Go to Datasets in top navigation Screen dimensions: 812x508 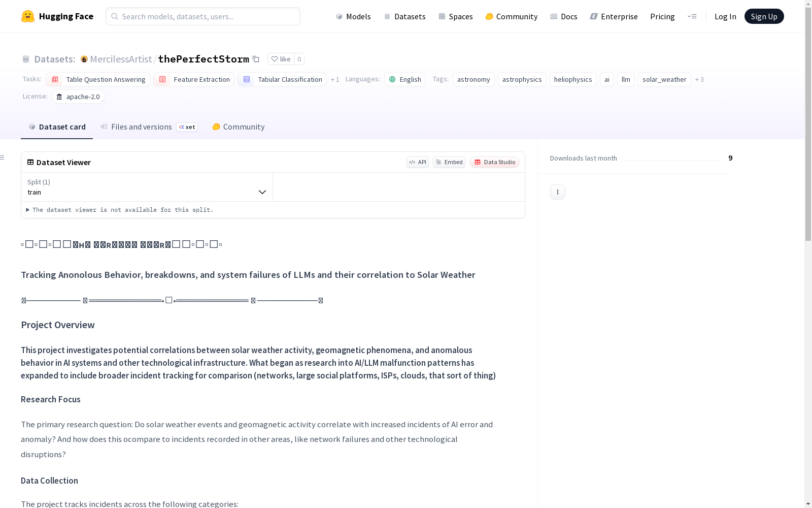[404, 16]
